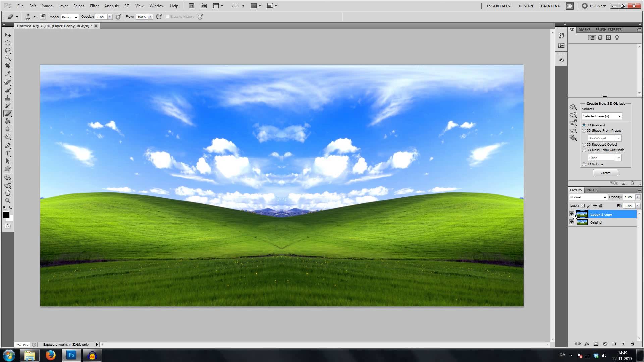Select the 3D Postcard radio option
The width and height of the screenshot is (644, 362).
[x=584, y=125]
